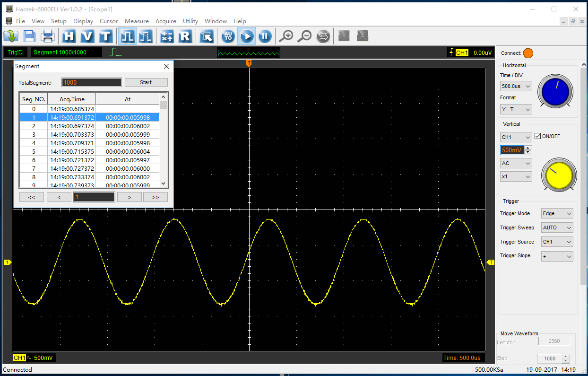Screen dimensions: 588x376
Task: Open the AC coupling dropdown
Action: click(516, 163)
